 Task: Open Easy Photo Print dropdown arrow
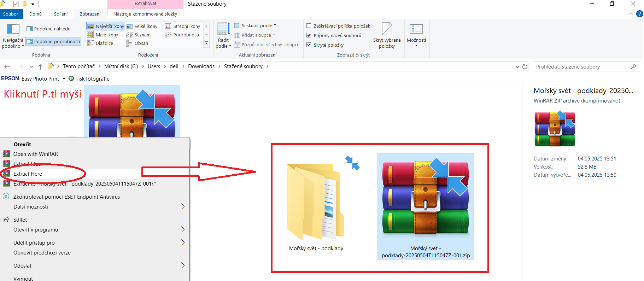(x=64, y=78)
